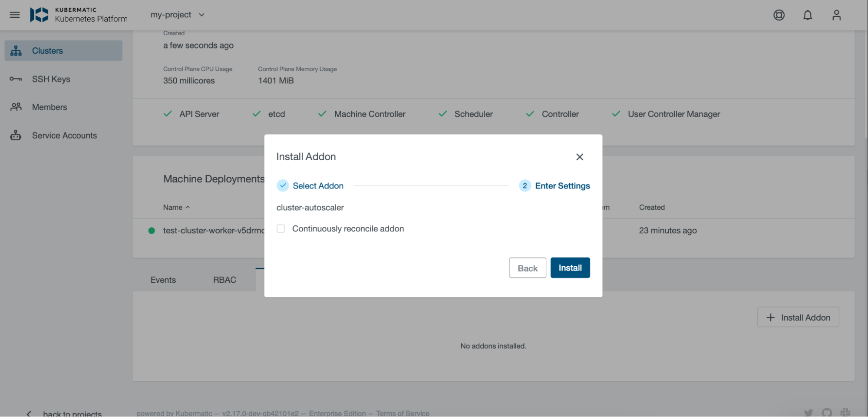Screen dimensions: 868x417
Task: Open the help lifebuoy icon
Action: pyautogui.click(x=779, y=15)
